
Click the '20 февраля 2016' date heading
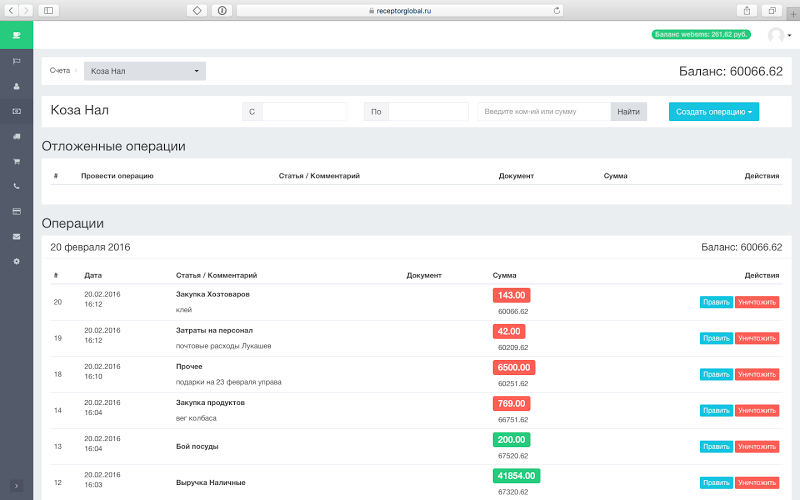(90, 247)
